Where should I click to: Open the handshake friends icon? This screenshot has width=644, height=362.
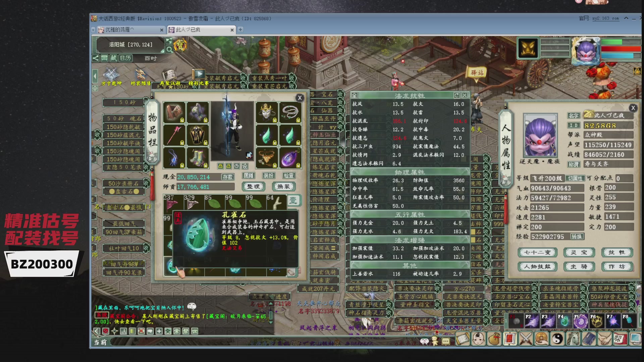pos(605,339)
